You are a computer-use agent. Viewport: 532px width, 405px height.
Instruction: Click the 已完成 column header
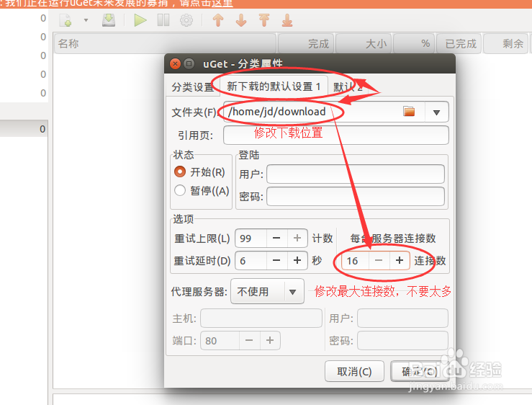[459, 43]
